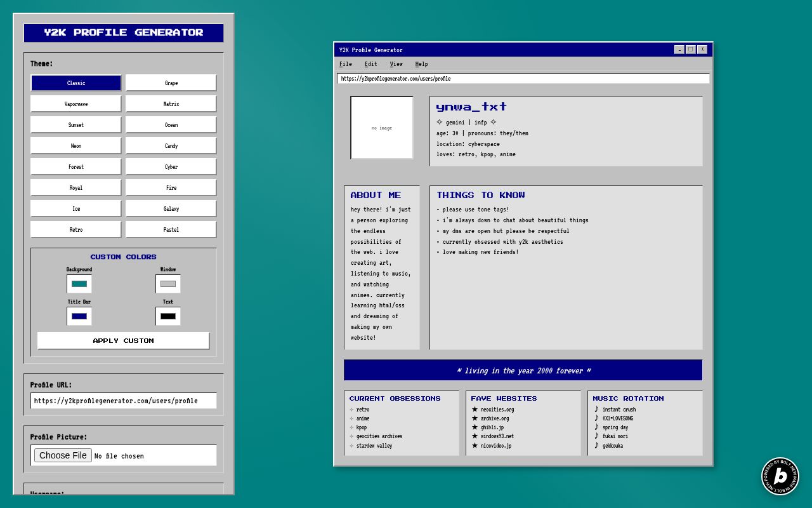Screen dimensions: 812x508
Task: Select the Cyber theme
Action: coord(171,167)
